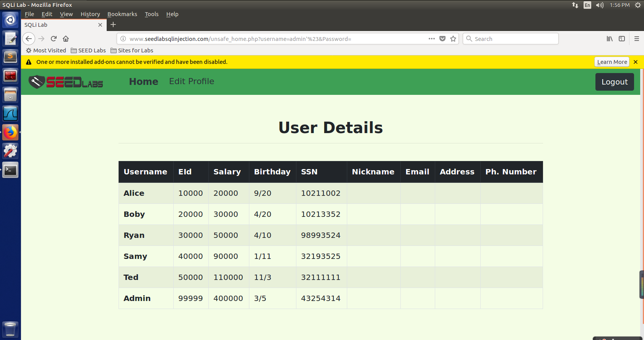The height and width of the screenshot is (340, 644).
Task: Open the Bookmarks menu
Action: coord(122,14)
